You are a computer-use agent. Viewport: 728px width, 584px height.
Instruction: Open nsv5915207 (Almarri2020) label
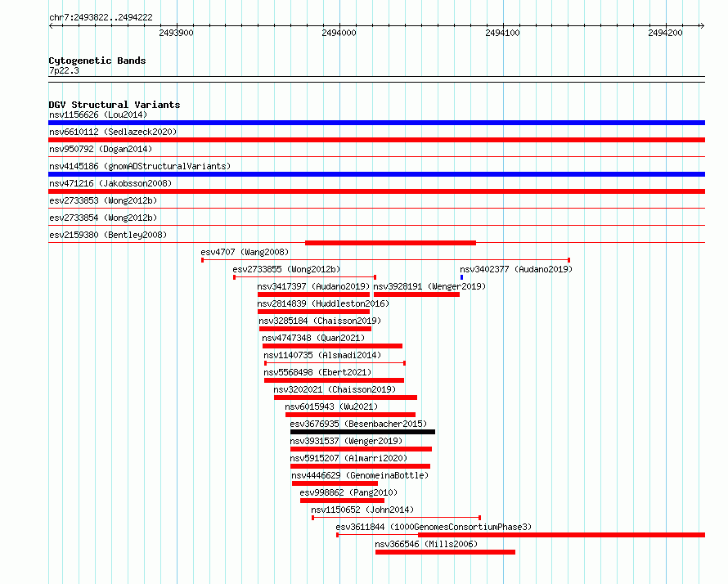[348, 458]
